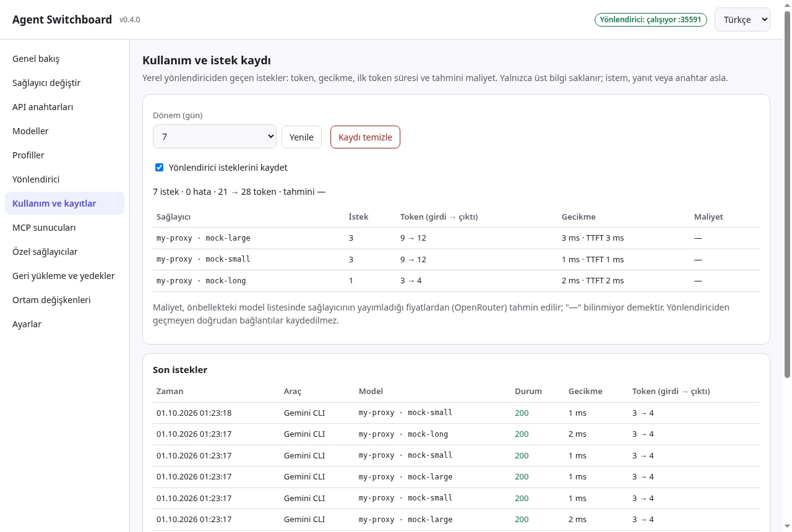Open Genel bakış in the sidebar
The width and height of the screenshot is (792, 532).
(64, 59)
